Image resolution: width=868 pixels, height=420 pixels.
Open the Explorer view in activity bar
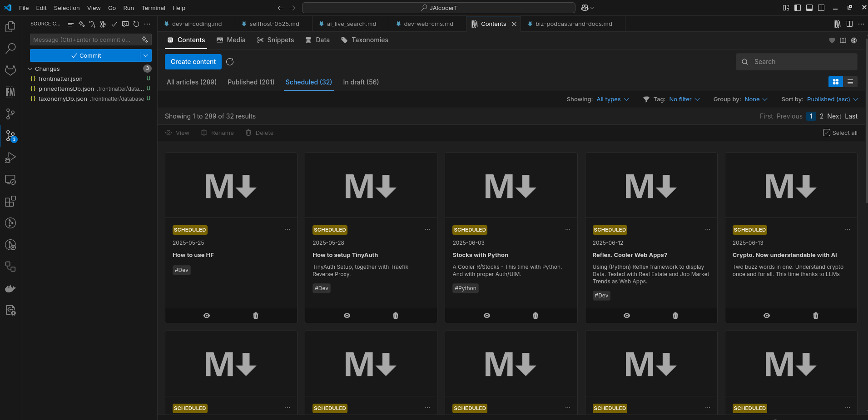tap(10, 27)
